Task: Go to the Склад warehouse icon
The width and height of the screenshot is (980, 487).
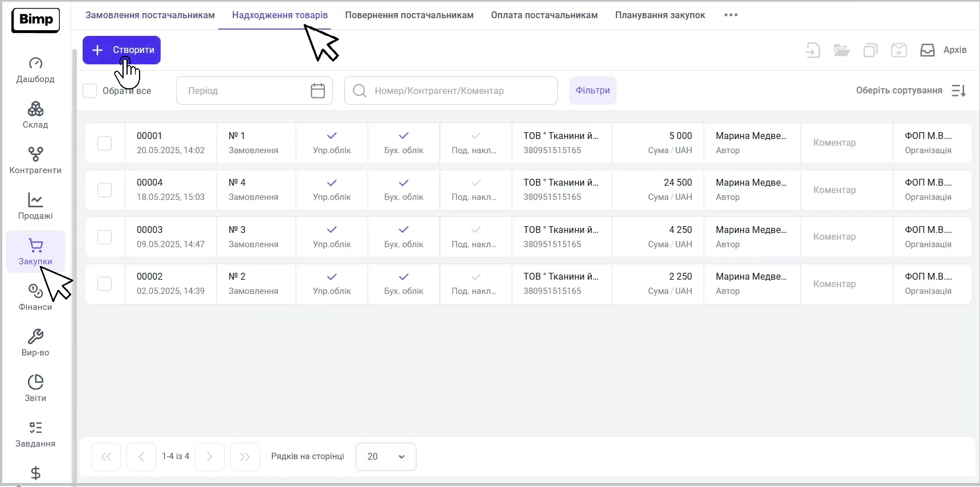Action: click(35, 109)
